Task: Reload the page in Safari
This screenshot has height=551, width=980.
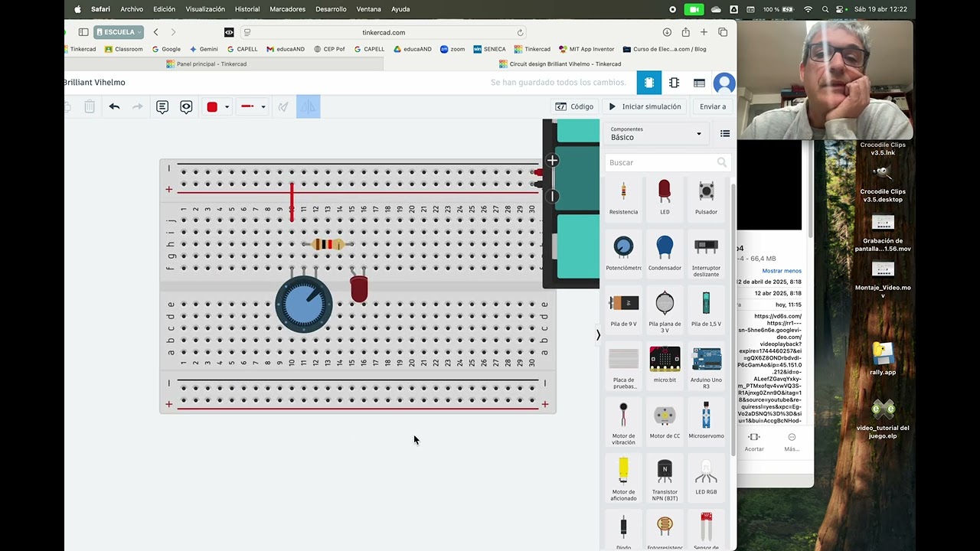Action: [x=520, y=32]
